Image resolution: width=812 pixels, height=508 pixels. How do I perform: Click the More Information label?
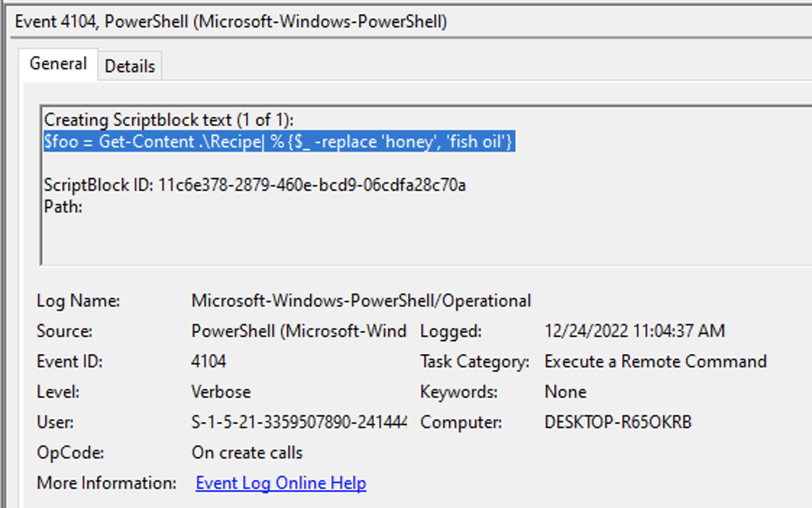[106, 483]
